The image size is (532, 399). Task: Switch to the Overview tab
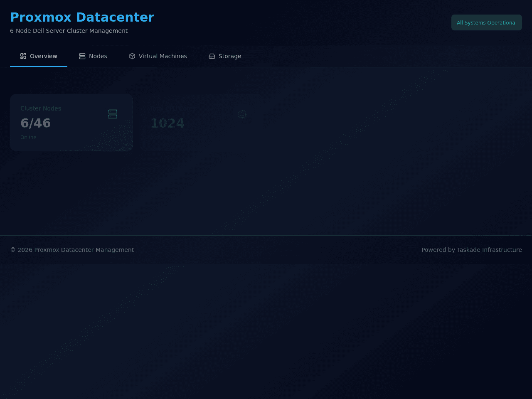(x=39, y=56)
